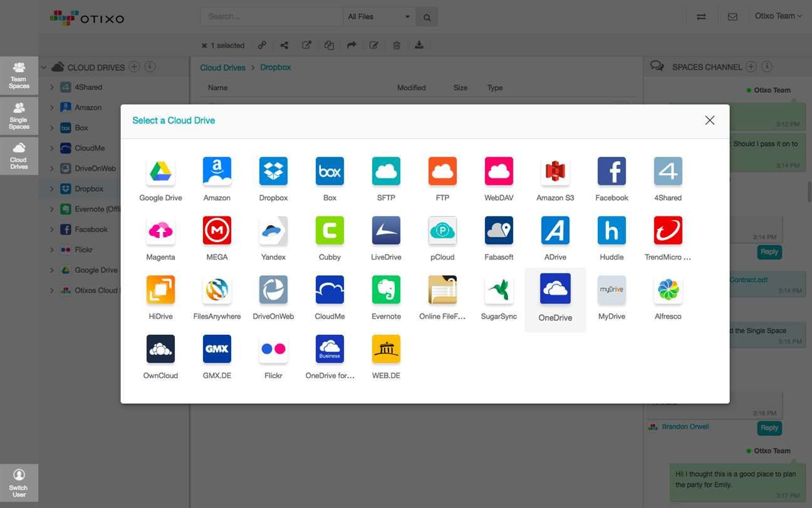812x508 pixels.
Task: Choose the Alfresco drive icon
Action: [x=668, y=290]
